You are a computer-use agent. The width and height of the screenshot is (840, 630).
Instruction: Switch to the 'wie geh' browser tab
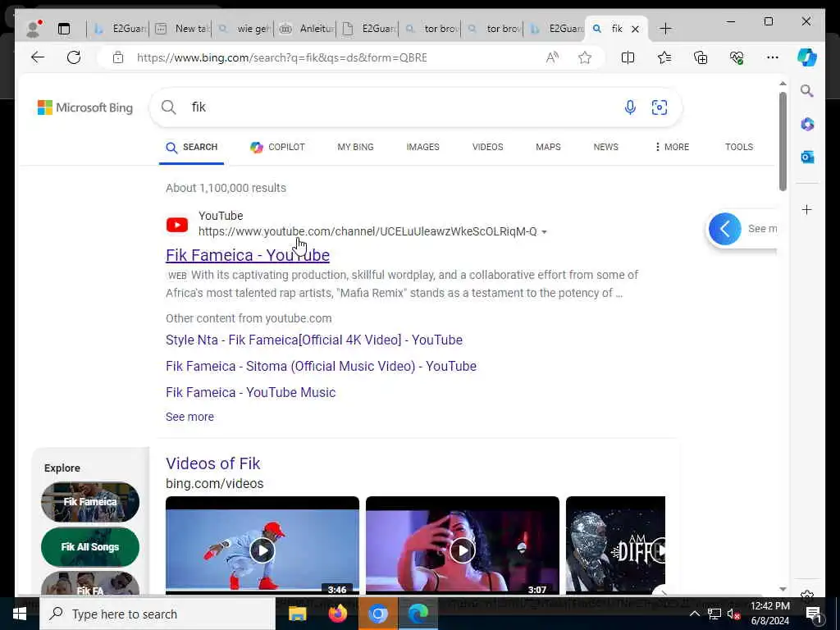pos(245,29)
